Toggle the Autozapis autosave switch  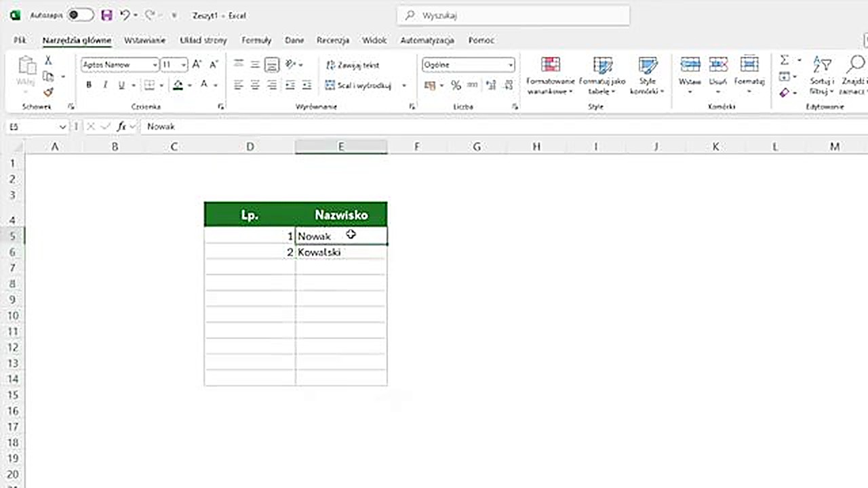pyautogui.click(x=80, y=15)
